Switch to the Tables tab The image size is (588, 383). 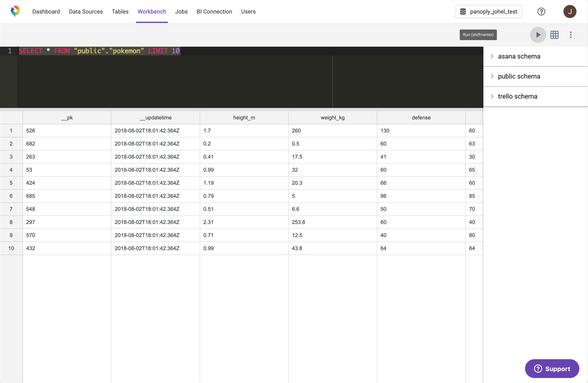120,11
